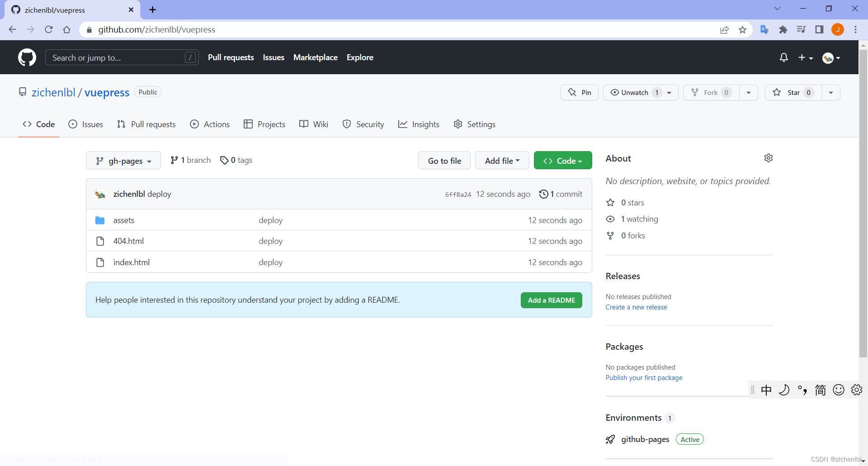Open the search tabs chevron
868x466 pixels.
click(x=778, y=9)
